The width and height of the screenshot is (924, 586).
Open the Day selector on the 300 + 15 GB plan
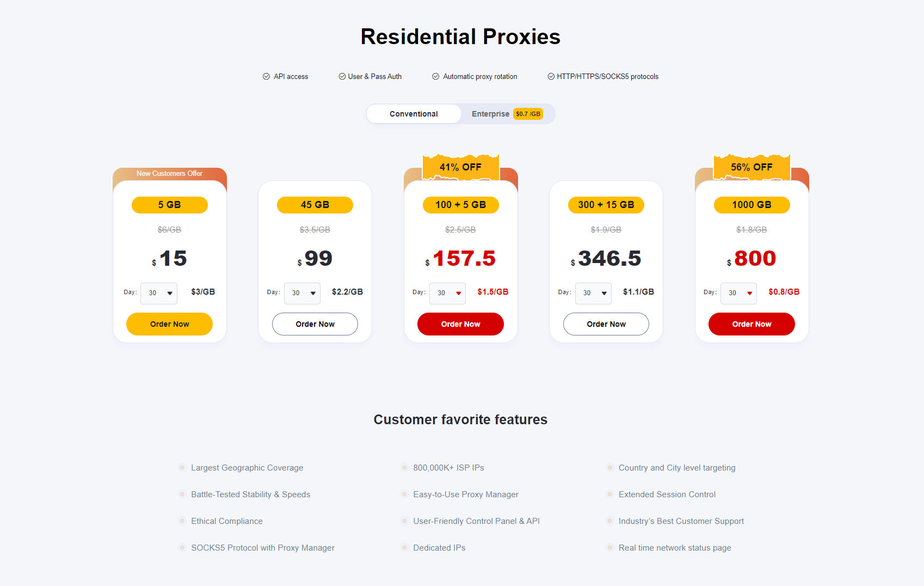point(593,294)
